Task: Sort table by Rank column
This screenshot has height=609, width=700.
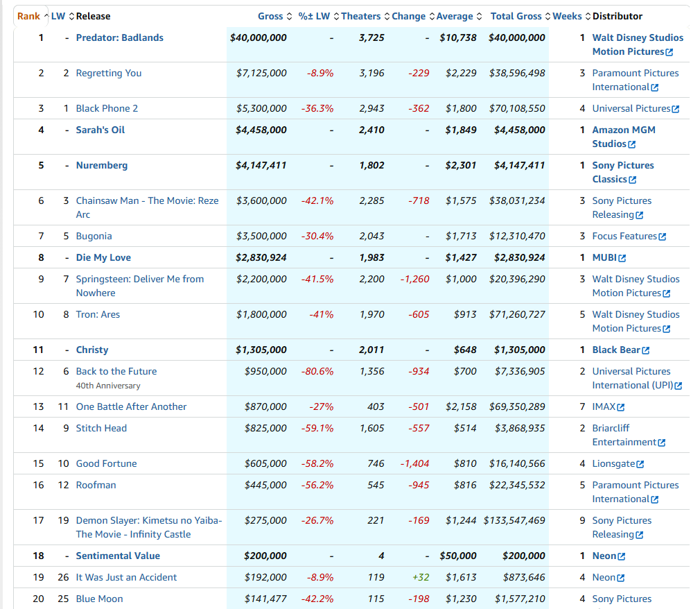Action: coord(28,16)
